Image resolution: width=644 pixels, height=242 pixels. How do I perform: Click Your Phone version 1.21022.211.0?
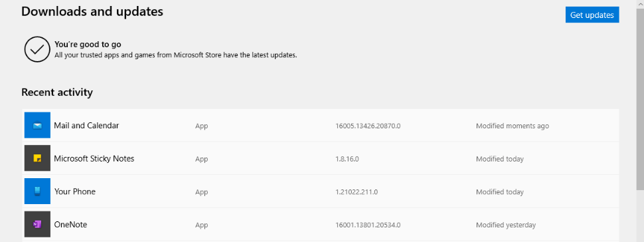[357, 192]
